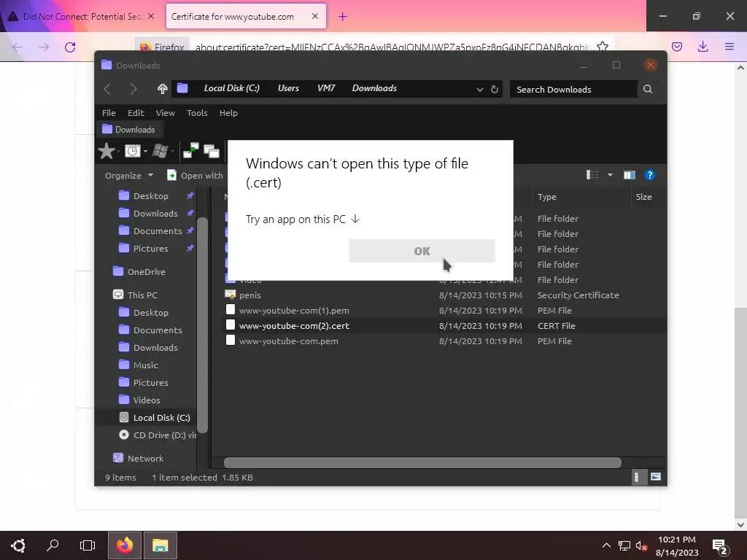Switch to 'Did Not Connect' Firefox tab
This screenshot has height=560, width=747.
click(82, 17)
